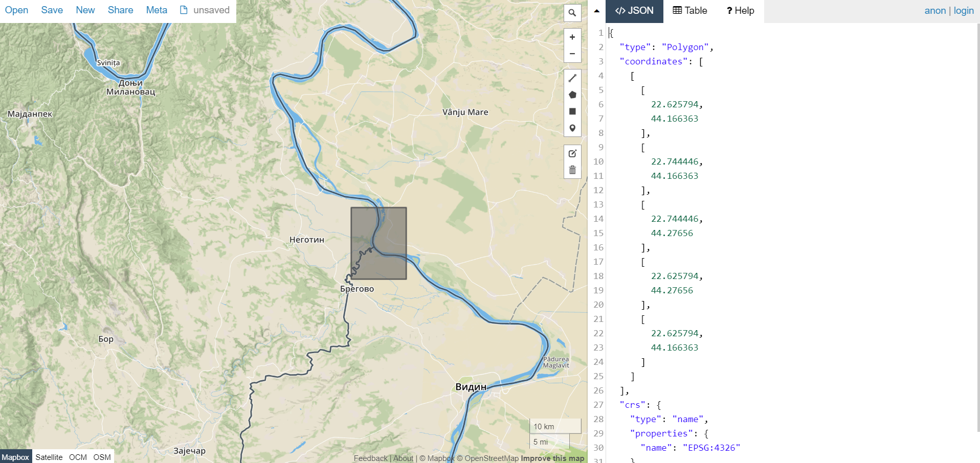The image size is (980, 463).
Task: Click the "crs" key in the JSON editor
Action: [x=633, y=405]
